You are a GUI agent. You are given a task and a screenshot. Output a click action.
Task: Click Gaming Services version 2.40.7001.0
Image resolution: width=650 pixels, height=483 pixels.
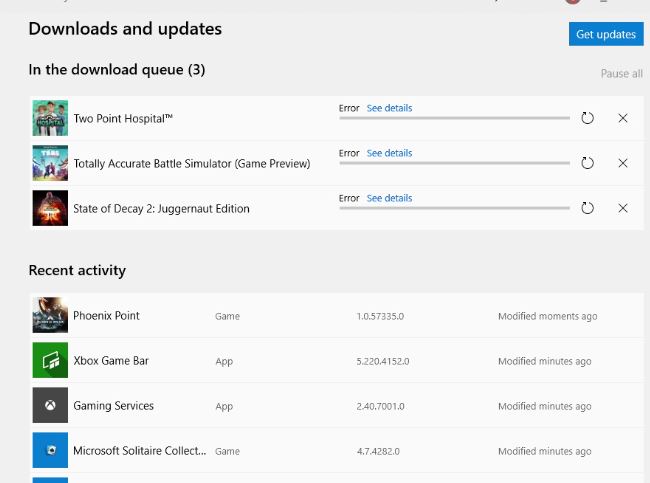coord(380,406)
